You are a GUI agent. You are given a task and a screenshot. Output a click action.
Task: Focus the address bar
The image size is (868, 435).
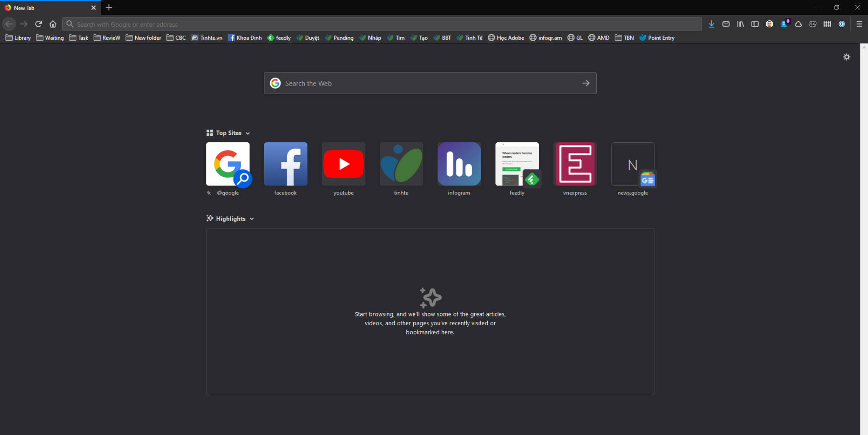[x=382, y=24]
